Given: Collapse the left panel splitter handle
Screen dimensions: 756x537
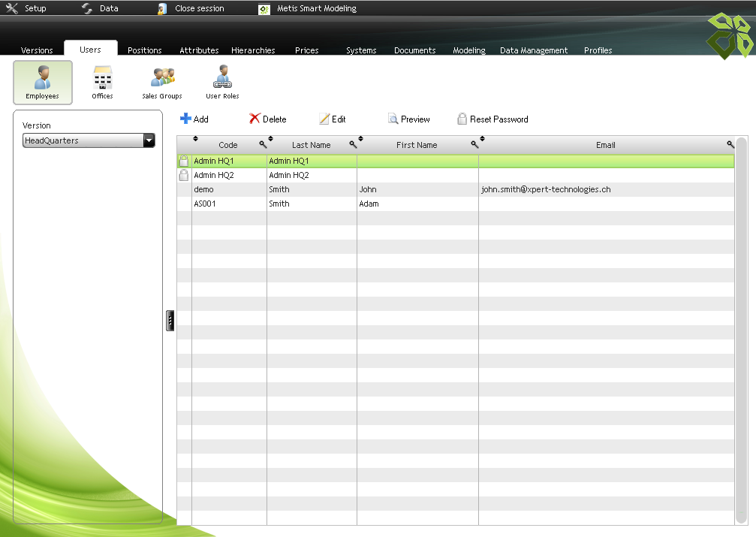Looking at the screenshot, I should (x=170, y=321).
